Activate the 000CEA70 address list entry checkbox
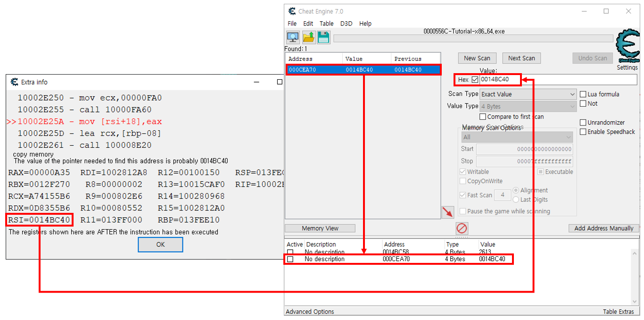 290,259
